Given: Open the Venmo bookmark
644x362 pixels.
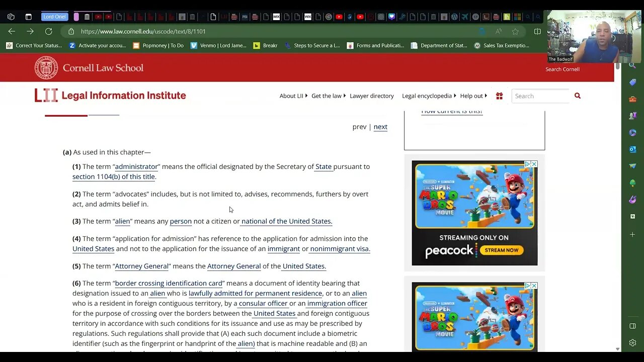Looking at the screenshot, I should click(219, 45).
